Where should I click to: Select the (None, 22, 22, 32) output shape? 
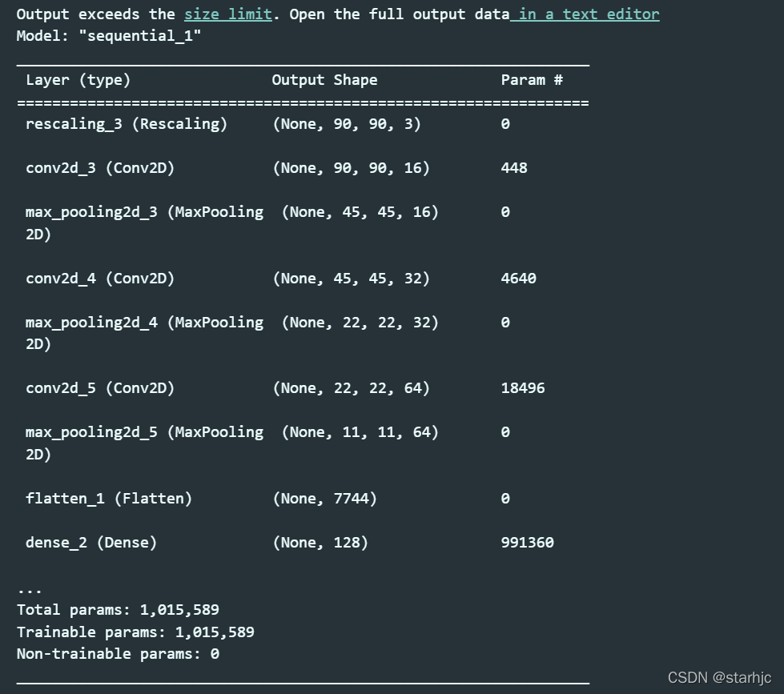pyautogui.click(x=360, y=323)
